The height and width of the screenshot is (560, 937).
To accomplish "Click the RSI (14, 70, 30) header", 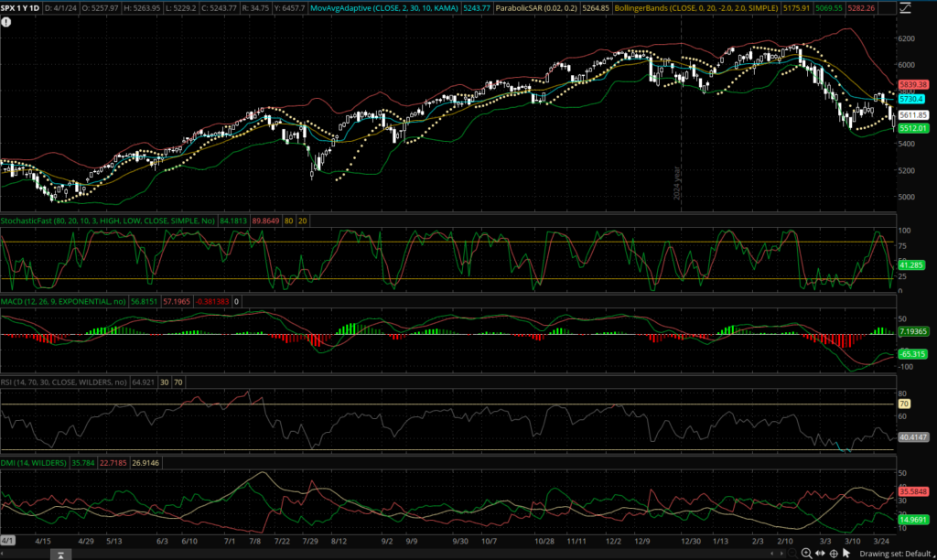I will tap(64, 382).
